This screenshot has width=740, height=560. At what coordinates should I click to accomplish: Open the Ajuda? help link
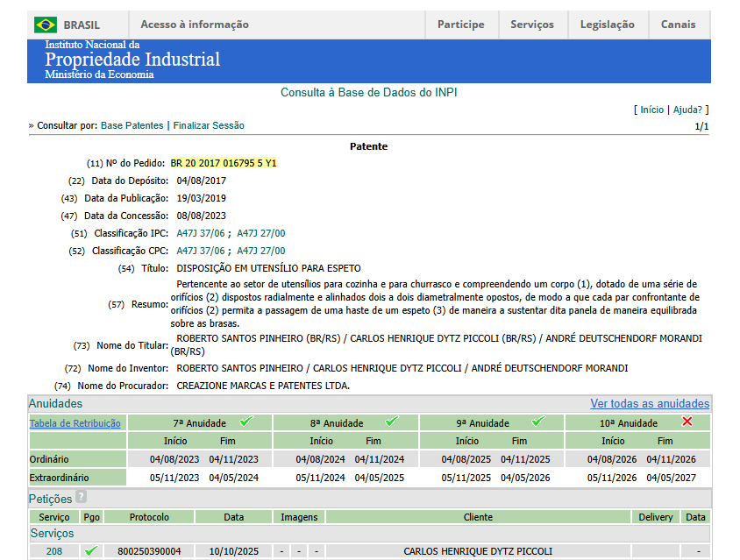pos(687,110)
